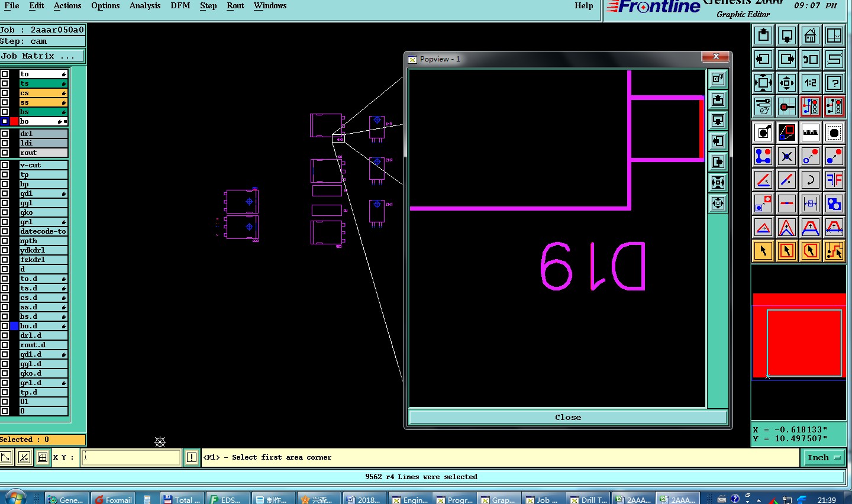Click the 1:2 zoom scale icon
The height and width of the screenshot is (504, 852).
[x=811, y=83]
